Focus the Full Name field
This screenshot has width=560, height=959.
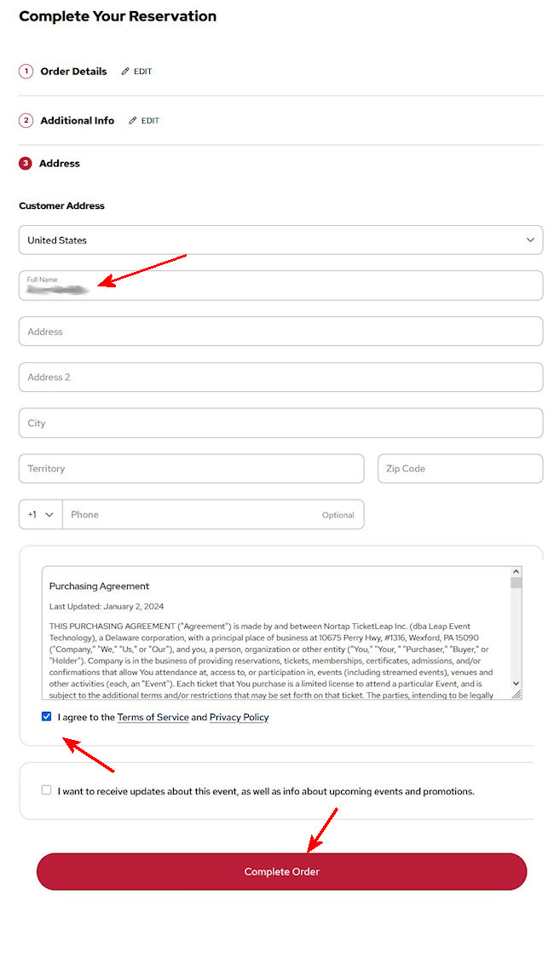click(280, 286)
